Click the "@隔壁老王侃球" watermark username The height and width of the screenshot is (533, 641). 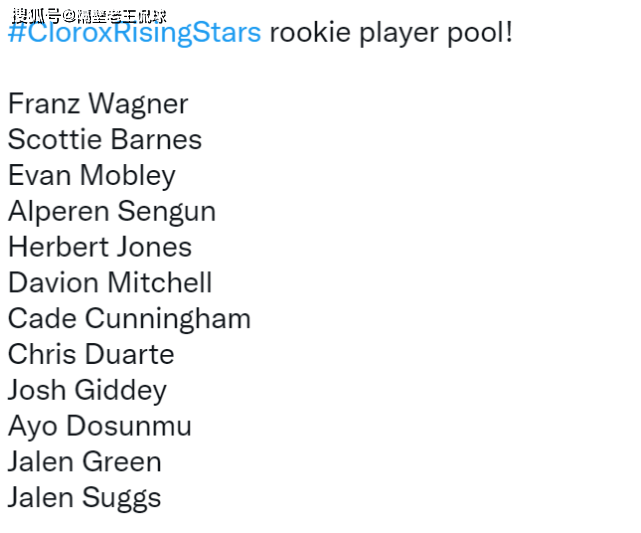114,14
